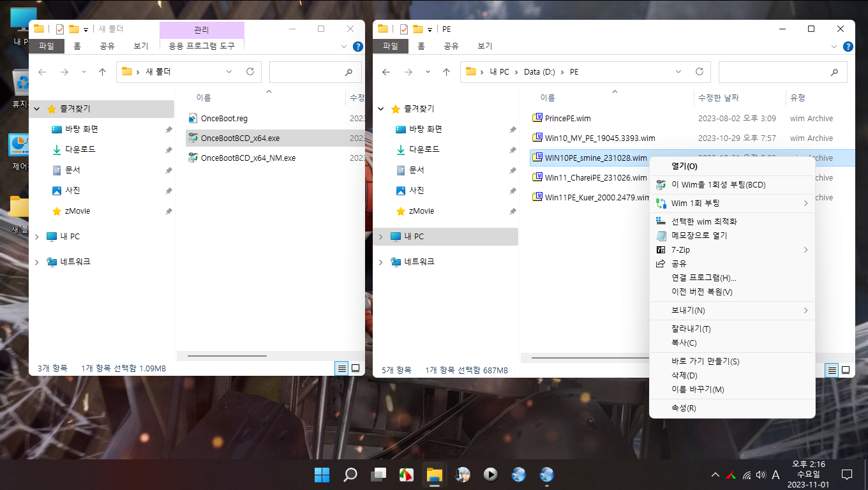Open the 보내기(N) submenu
The image size is (868, 490).
coord(732,311)
